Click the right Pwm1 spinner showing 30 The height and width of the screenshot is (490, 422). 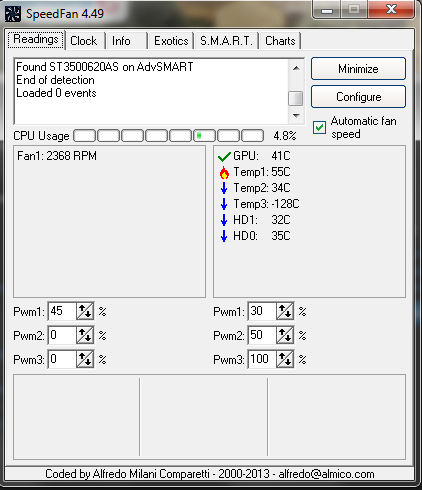click(285, 311)
